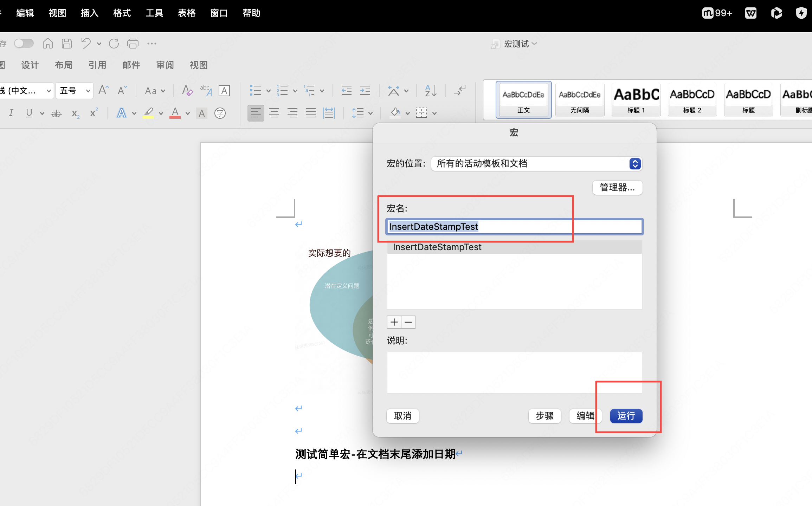Toggle Italic formatting
This screenshot has width=812, height=506.
pyautogui.click(x=11, y=113)
